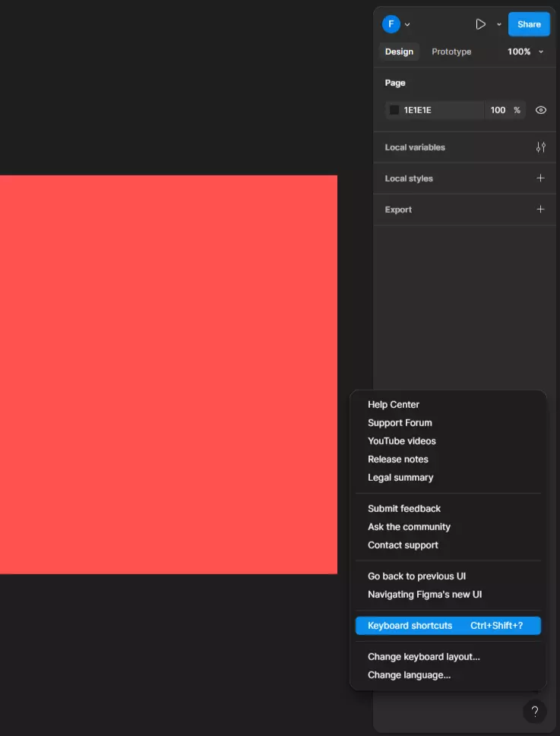Choose Help Center menu item
Screen dimensions: 560x736
tap(394, 405)
